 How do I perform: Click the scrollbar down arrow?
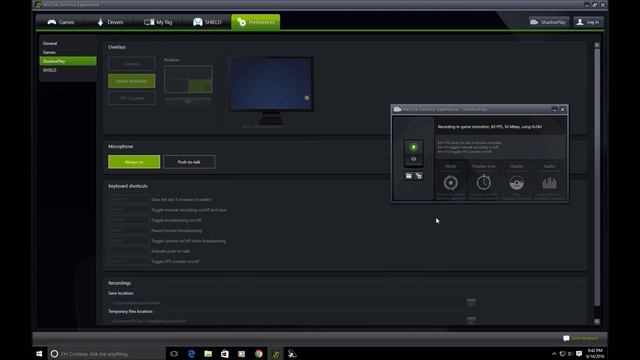click(597, 322)
